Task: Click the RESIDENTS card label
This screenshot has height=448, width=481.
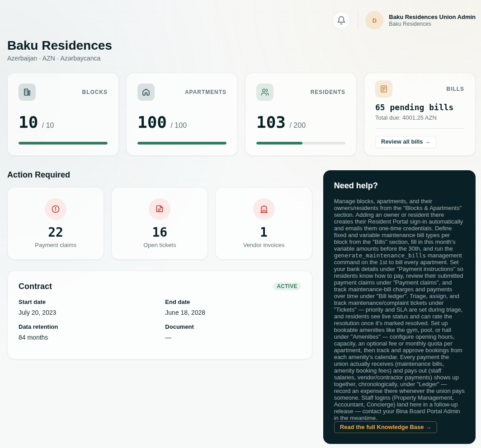Action: coord(328,92)
